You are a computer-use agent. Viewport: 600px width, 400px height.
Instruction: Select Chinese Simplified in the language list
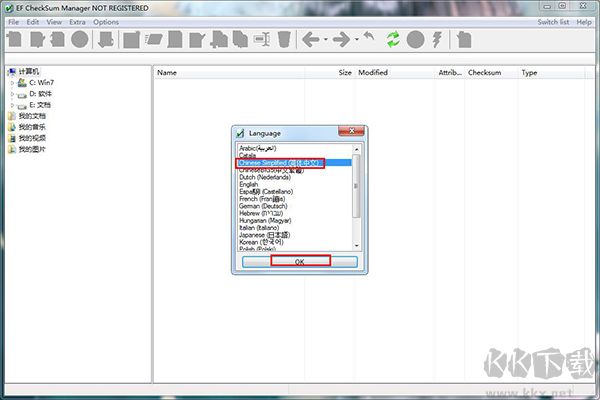[295, 163]
